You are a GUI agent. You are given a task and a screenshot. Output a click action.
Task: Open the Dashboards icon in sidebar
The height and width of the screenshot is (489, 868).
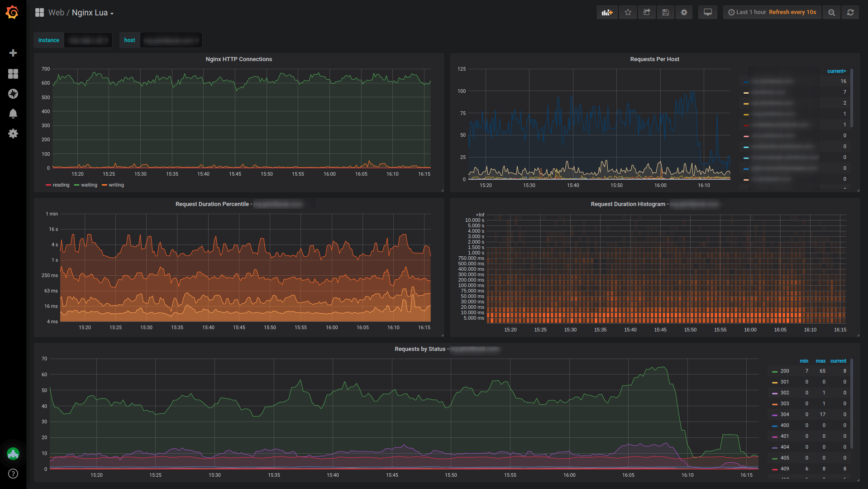13,74
